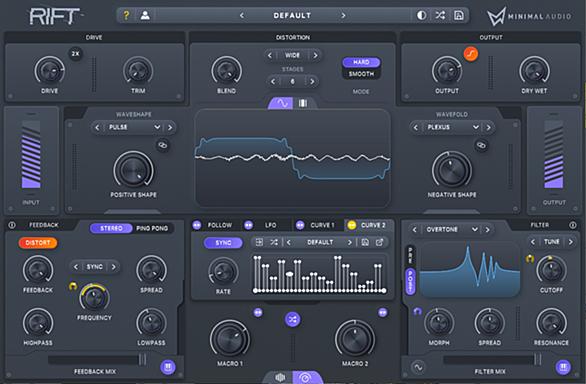586x384 pixels.
Task: Save the curve preset icon
Action: 365,242
